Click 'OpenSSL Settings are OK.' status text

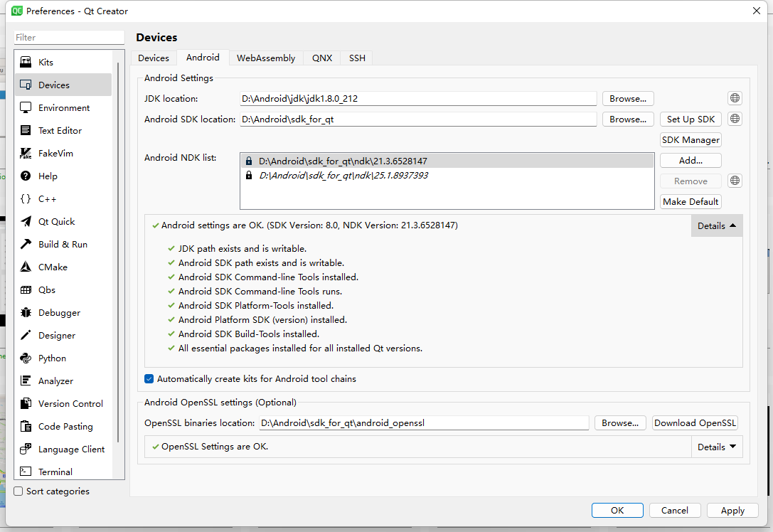pyautogui.click(x=215, y=447)
